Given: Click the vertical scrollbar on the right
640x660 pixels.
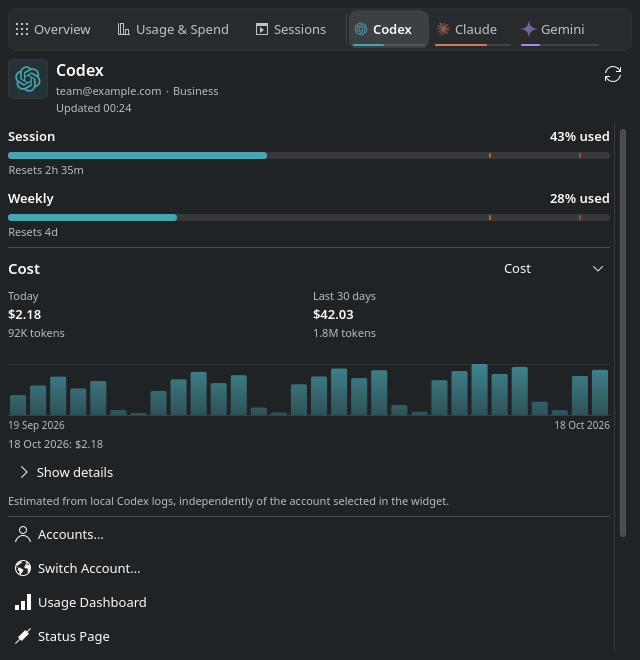Looking at the screenshot, I should coord(623,333).
